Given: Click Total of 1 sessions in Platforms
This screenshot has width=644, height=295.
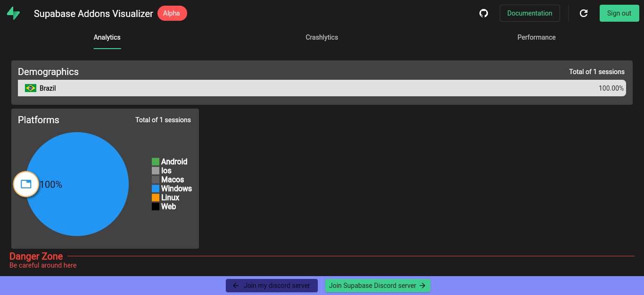Looking at the screenshot, I should [163, 120].
